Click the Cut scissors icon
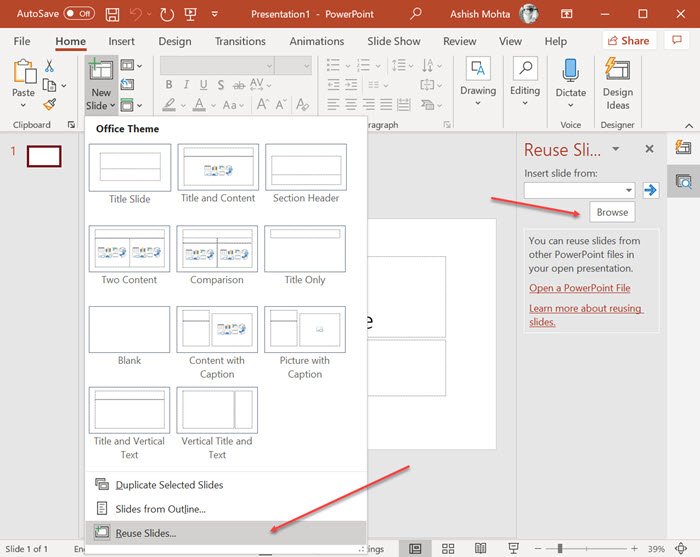Image resolution: width=700 pixels, height=557 pixels. (49, 66)
